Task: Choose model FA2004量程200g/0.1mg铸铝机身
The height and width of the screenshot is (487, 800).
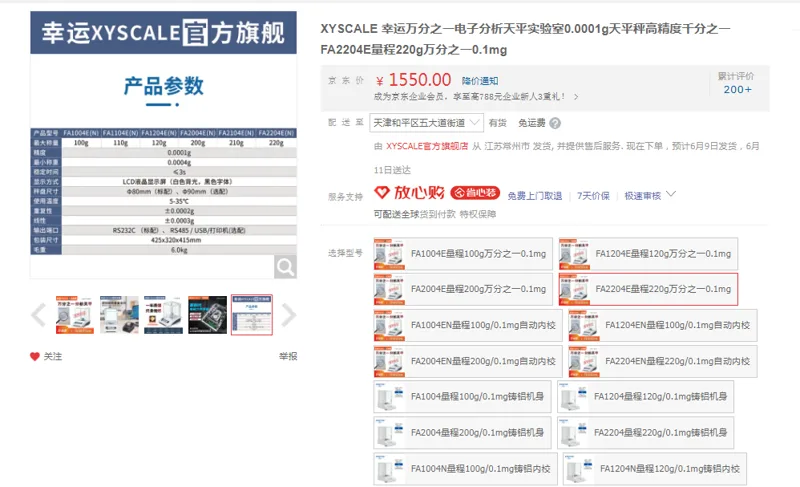Action: click(462, 432)
